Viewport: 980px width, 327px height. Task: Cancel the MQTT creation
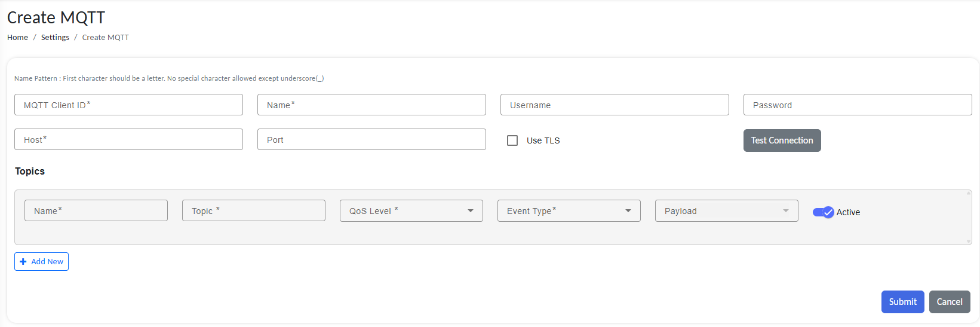point(949,302)
